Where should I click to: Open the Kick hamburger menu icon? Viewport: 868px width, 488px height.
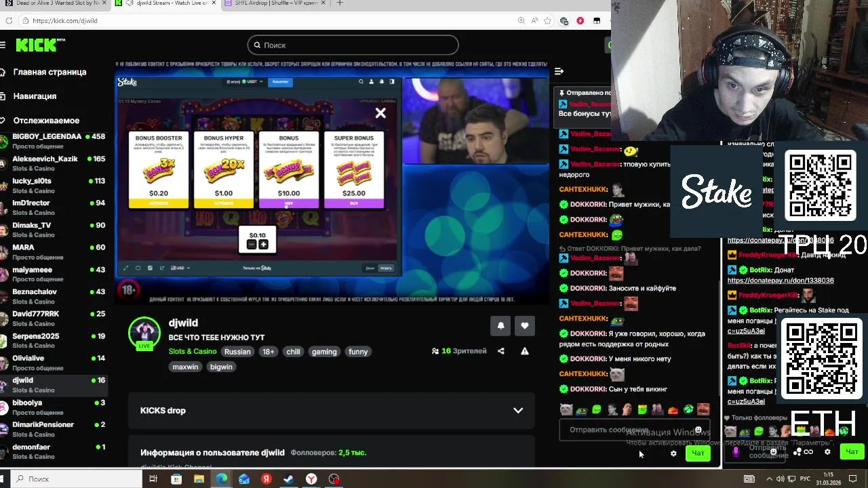[x=3, y=45]
